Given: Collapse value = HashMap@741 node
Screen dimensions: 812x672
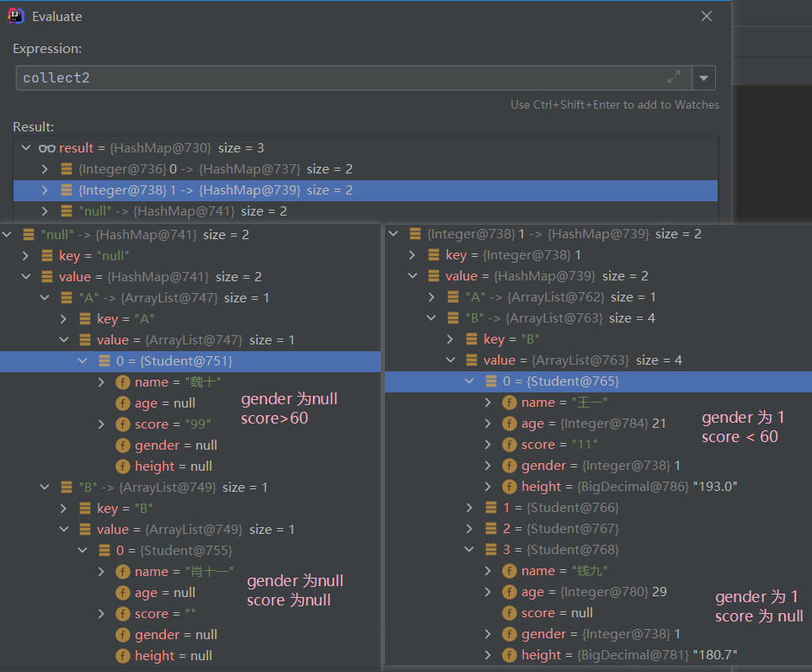Looking at the screenshot, I should (25, 277).
